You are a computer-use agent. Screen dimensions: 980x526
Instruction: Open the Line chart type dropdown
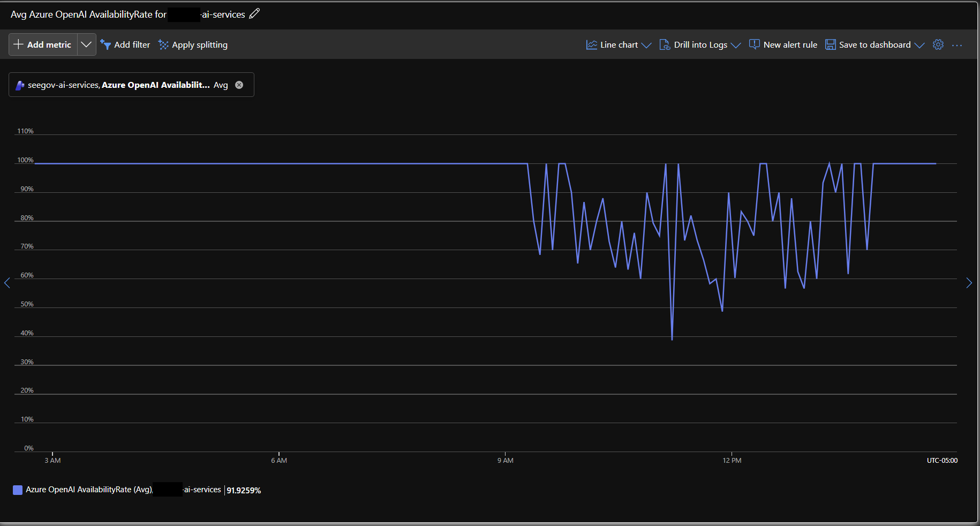pos(619,44)
